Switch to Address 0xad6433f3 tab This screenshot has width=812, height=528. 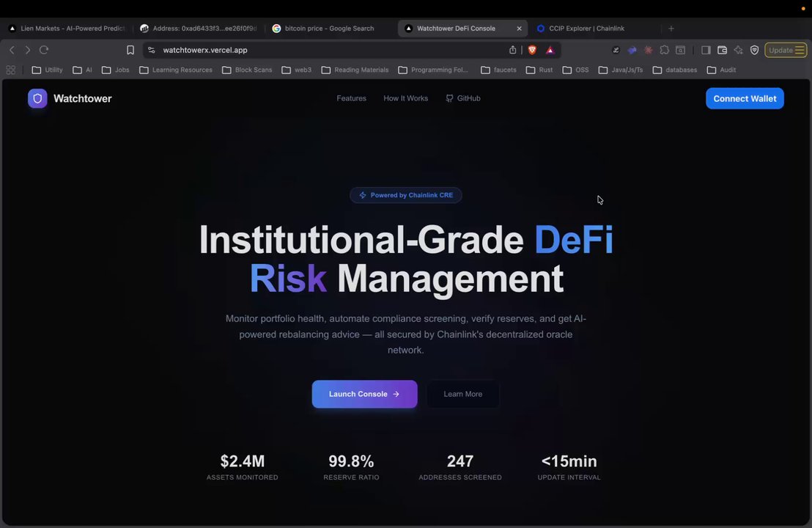click(x=199, y=29)
